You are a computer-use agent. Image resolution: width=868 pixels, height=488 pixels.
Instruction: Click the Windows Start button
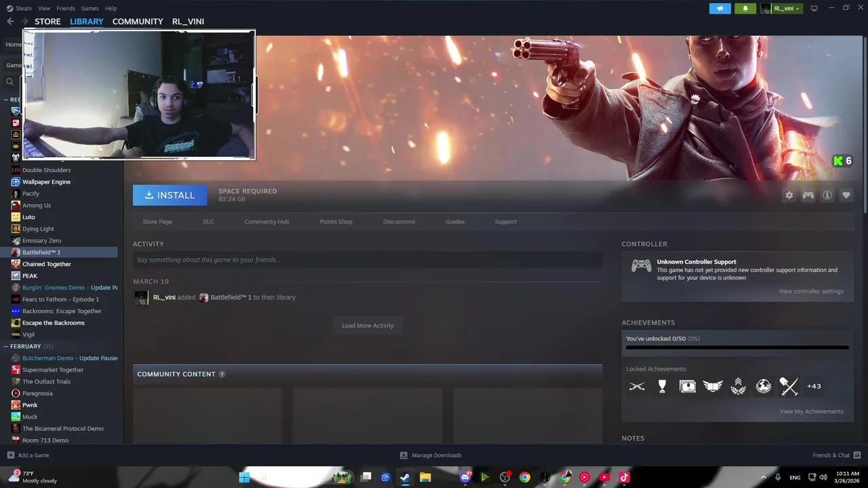tap(244, 477)
